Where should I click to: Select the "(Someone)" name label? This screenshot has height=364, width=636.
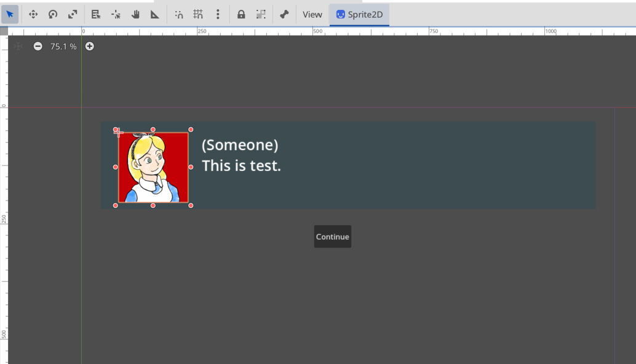click(240, 145)
